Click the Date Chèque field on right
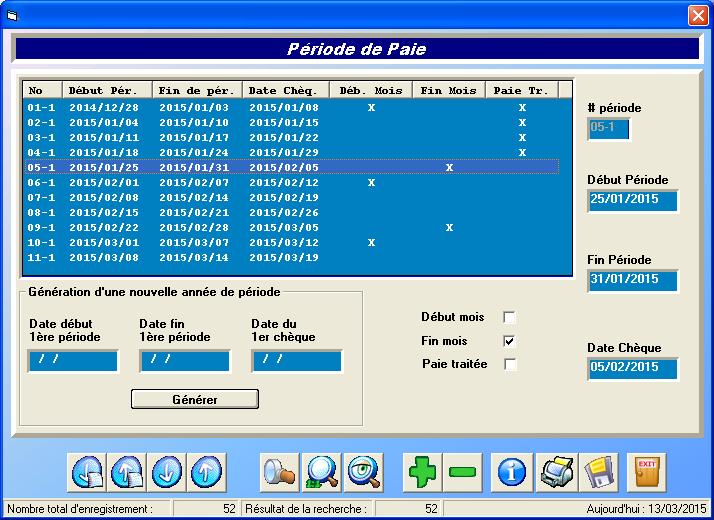The image size is (714, 520). pos(632,368)
